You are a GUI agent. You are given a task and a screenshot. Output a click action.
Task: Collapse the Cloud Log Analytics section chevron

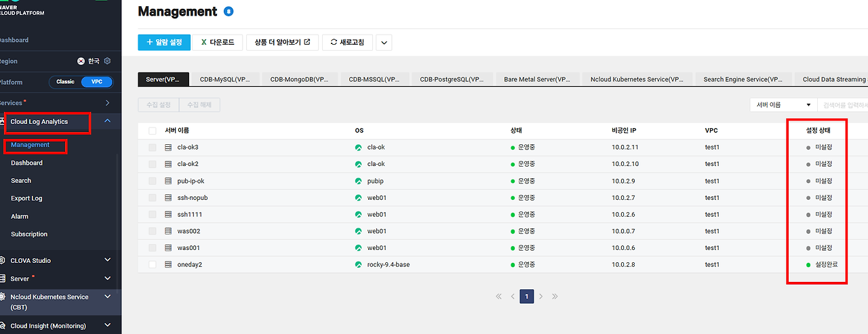pos(108,121)
